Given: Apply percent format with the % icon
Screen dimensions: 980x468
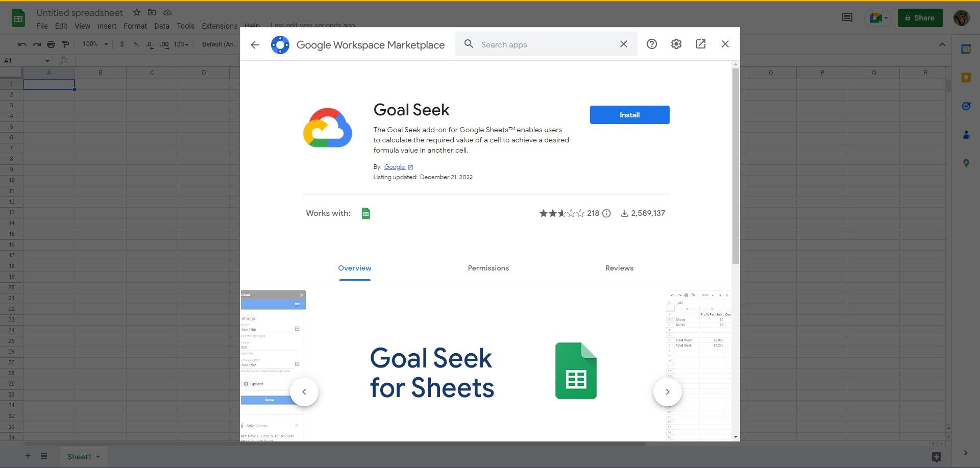Looking at the screenshot, I should coord(136,44).
